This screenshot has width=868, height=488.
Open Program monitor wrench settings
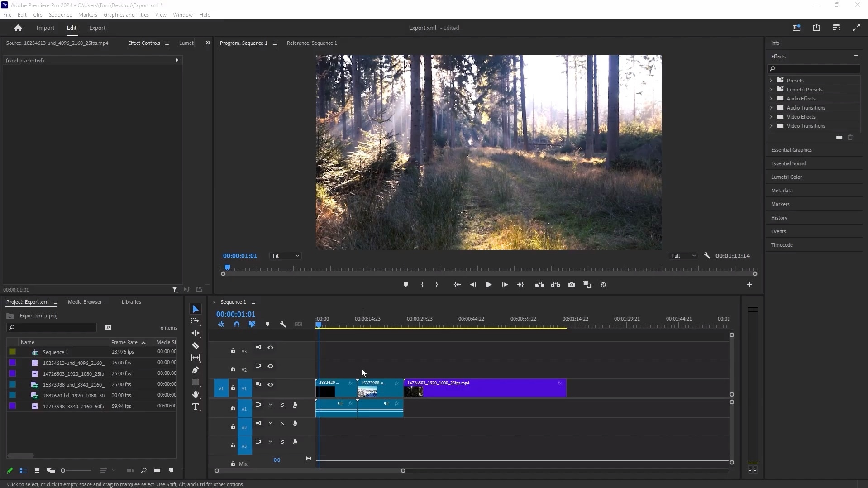(x=707, y=256)
